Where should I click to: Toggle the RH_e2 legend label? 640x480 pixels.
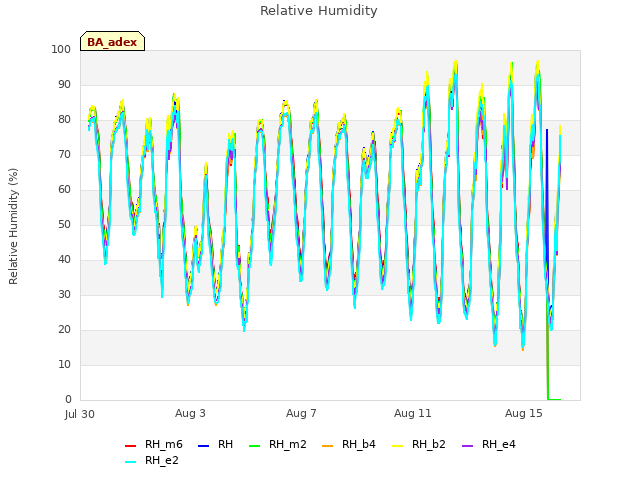[162, 460]
